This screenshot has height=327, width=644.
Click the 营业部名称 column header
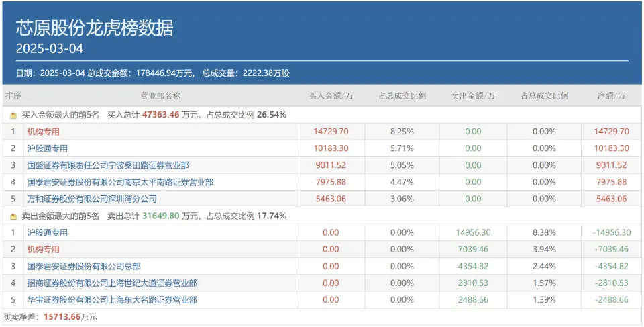click(x=160, y=96)
